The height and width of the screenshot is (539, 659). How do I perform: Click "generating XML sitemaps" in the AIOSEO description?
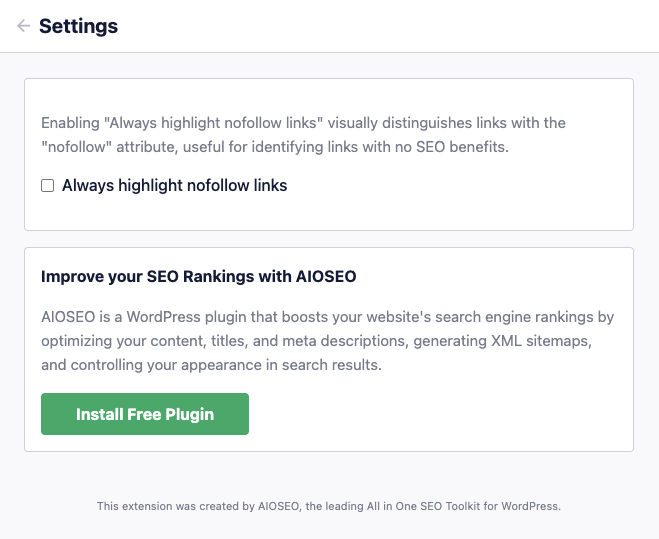(502, 341)
